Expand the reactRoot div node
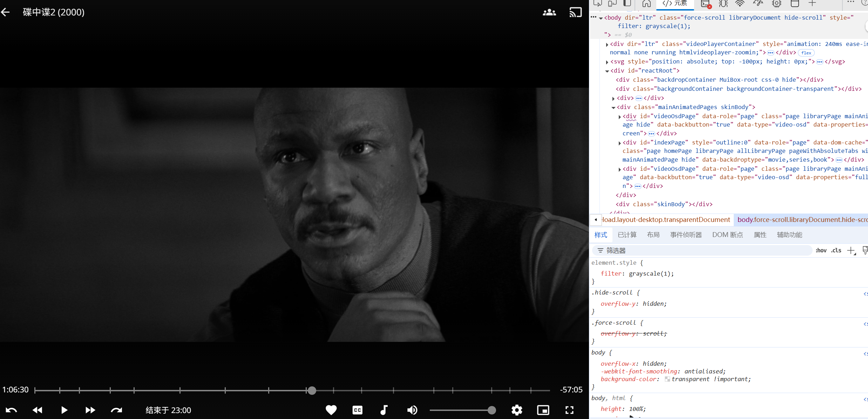868x419 pixels. point(607,71)
